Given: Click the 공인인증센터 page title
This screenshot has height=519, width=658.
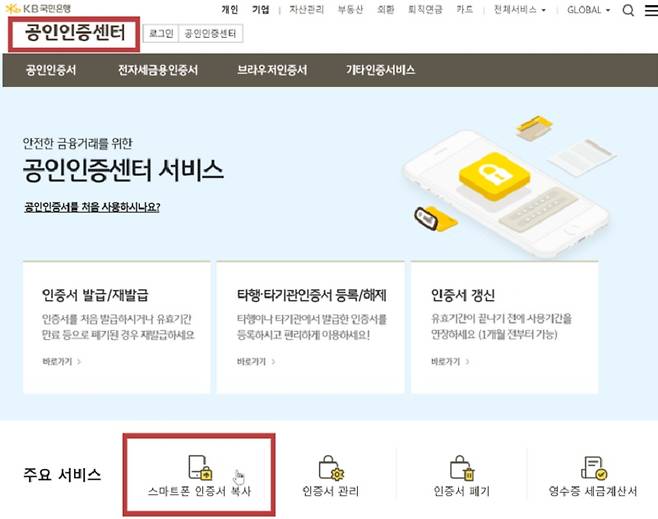Looking at the screenshot, I should [x=75, y=32].
